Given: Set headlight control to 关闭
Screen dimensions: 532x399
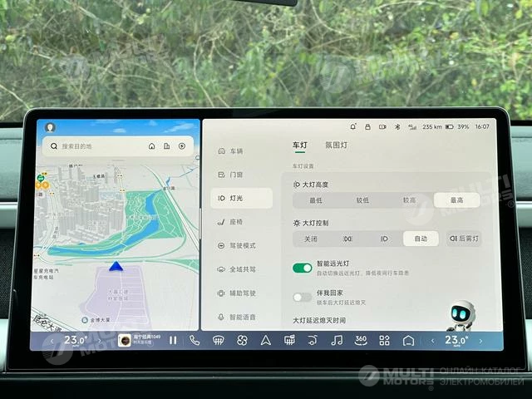Looking at the screenshot, I should click(310, 239).
